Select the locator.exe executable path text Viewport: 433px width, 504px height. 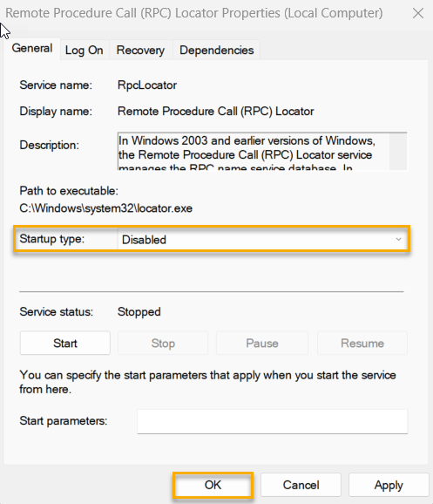[x=106, y=208]
